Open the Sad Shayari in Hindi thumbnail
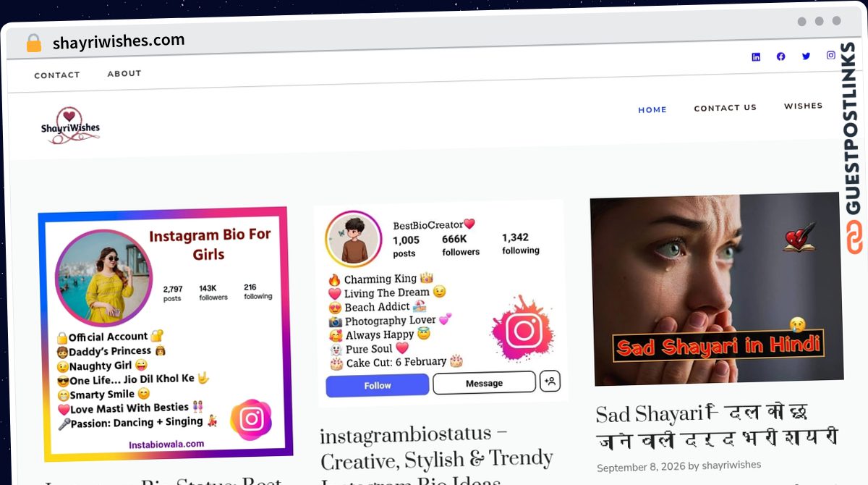This screenshot has width=868, height=485. pyautogui.click(x=717, y=288)
